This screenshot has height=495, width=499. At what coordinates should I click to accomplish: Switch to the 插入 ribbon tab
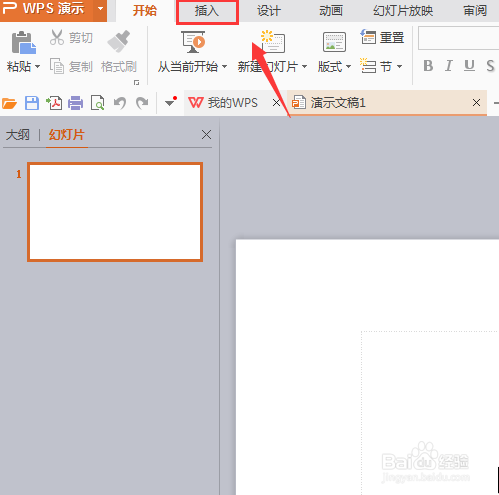point(207,12)
